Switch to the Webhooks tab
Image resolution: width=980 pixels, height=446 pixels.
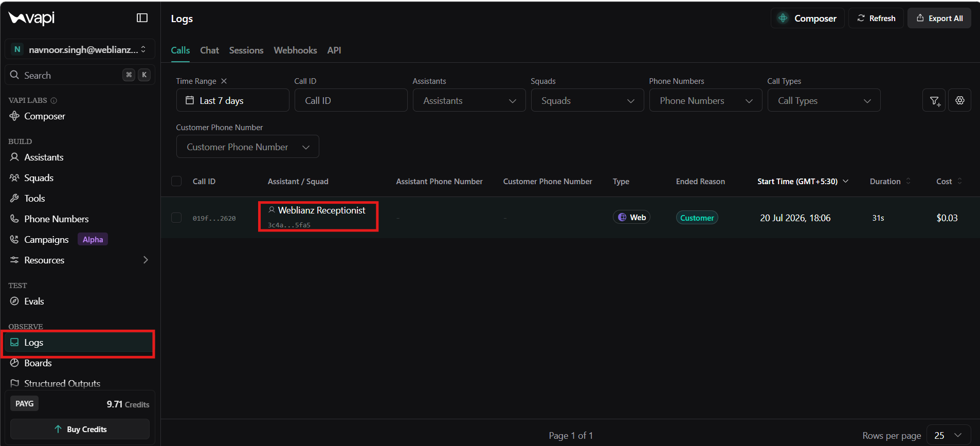click(x=295, y=50)
